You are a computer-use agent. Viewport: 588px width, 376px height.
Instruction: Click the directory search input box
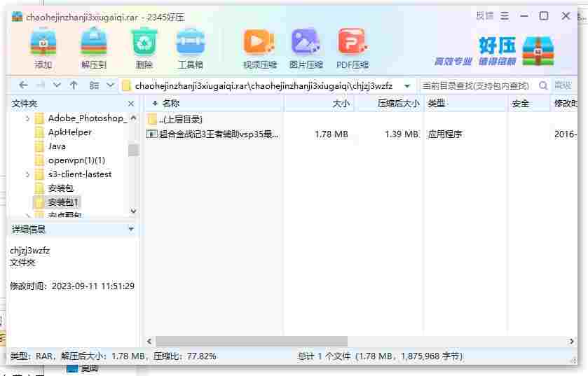click(x=477, y=86)
